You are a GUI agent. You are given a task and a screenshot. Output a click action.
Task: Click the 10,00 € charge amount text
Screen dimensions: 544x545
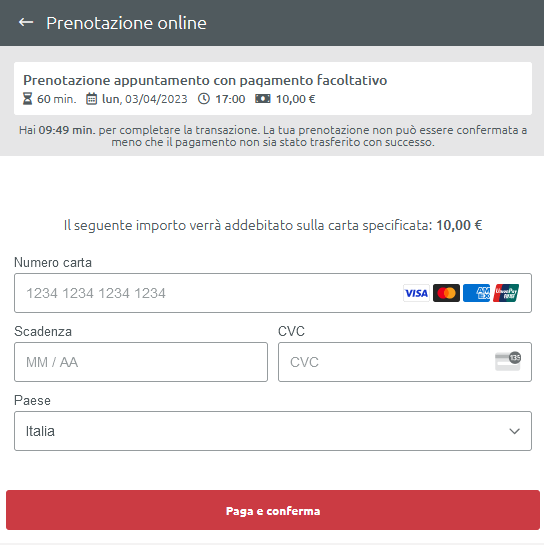coord(459,225)
